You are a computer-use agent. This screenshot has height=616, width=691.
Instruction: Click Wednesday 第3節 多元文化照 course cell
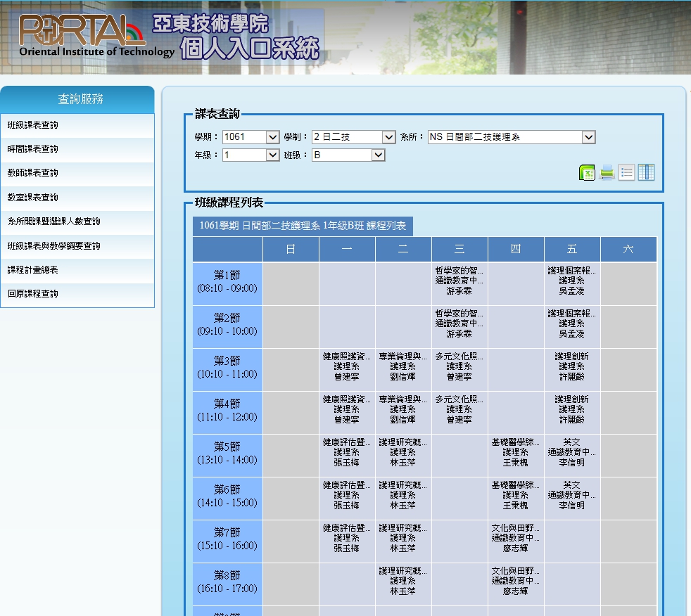click(459, 369)
